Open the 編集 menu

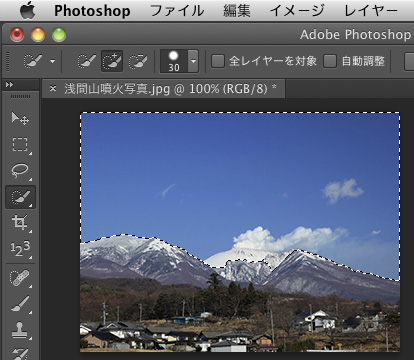coord(236,11)
